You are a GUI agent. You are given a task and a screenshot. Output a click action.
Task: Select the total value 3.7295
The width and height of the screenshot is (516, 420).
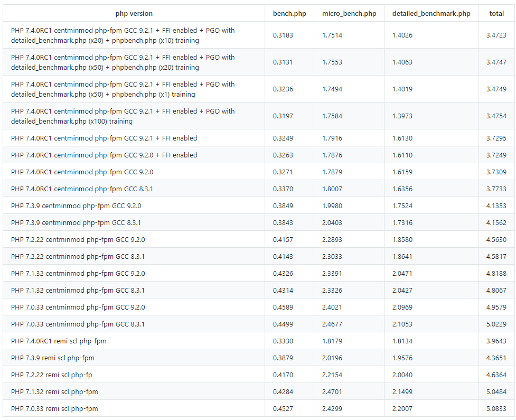click(x=496, y=138)
